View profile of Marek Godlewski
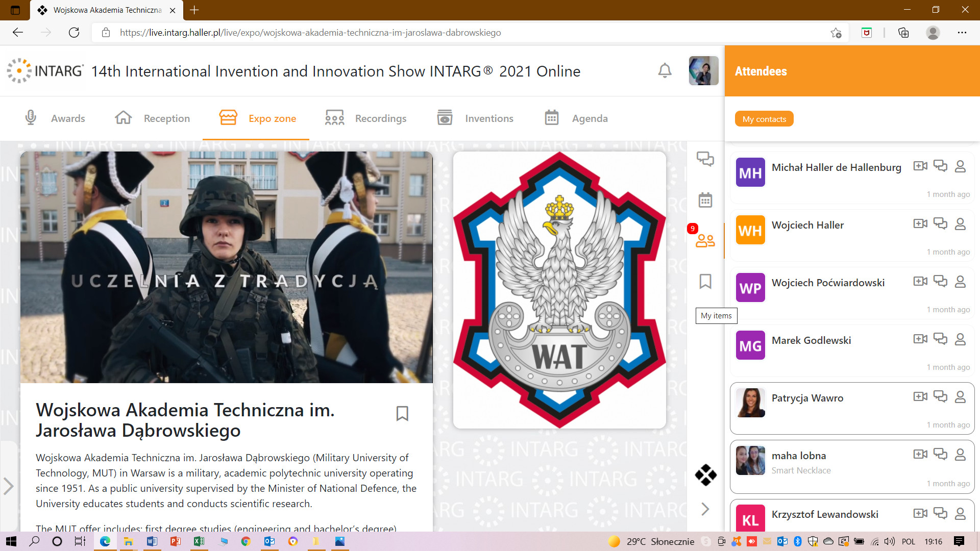 coord(960,339)
